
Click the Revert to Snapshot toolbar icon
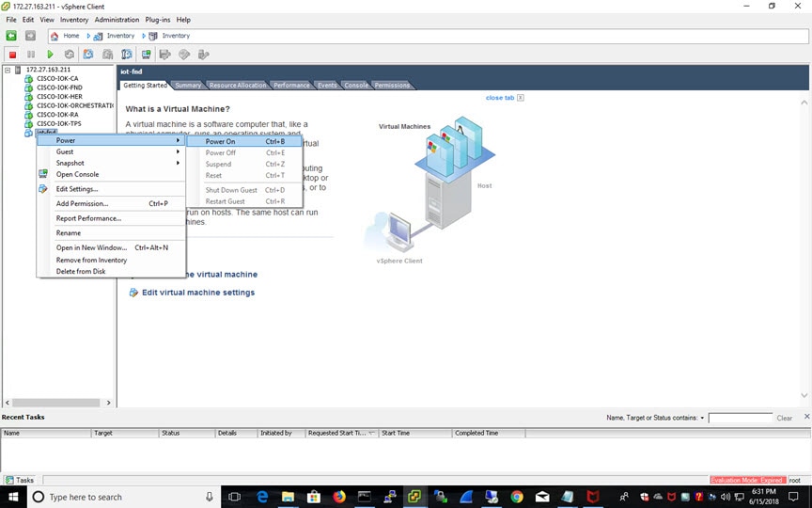point(108,55)
